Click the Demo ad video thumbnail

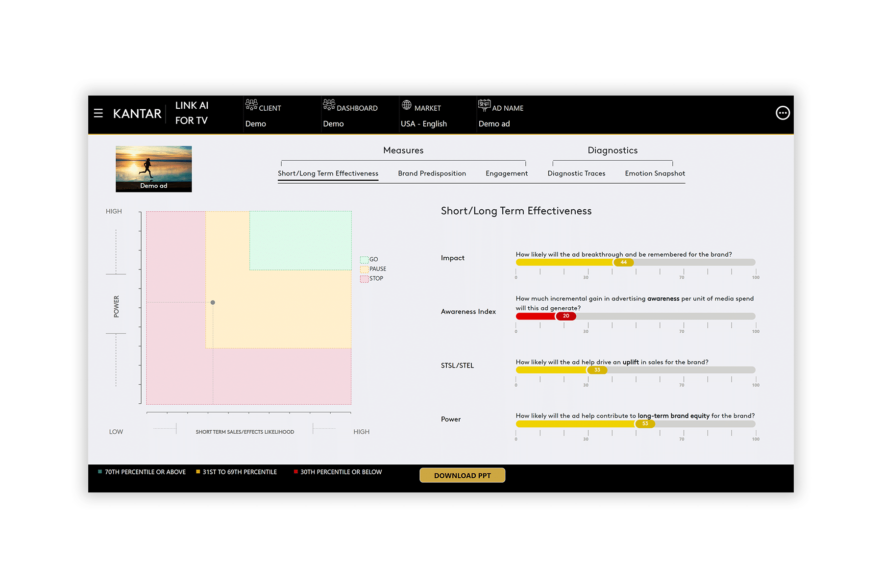pyautogui.click(x=154, y=168)
